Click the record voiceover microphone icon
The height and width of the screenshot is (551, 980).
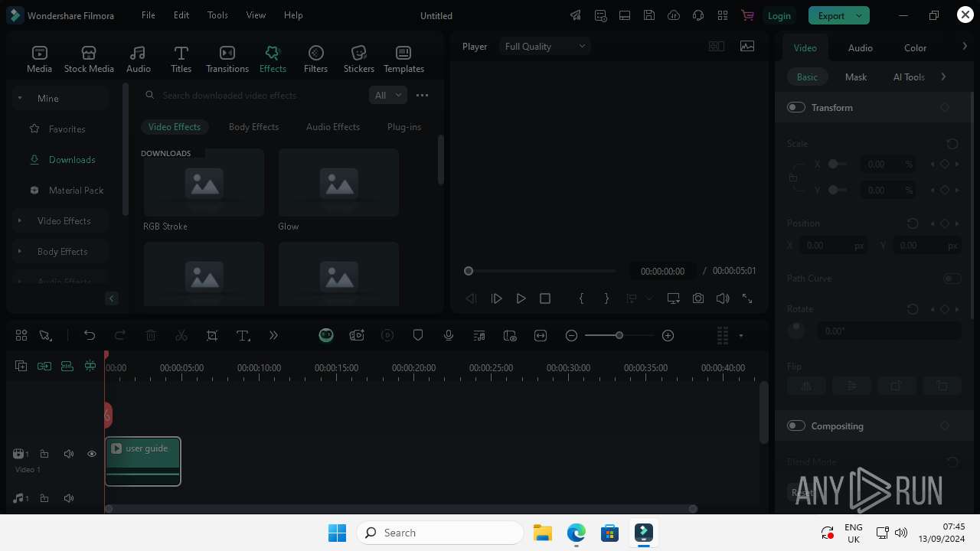tap(449, 335)
